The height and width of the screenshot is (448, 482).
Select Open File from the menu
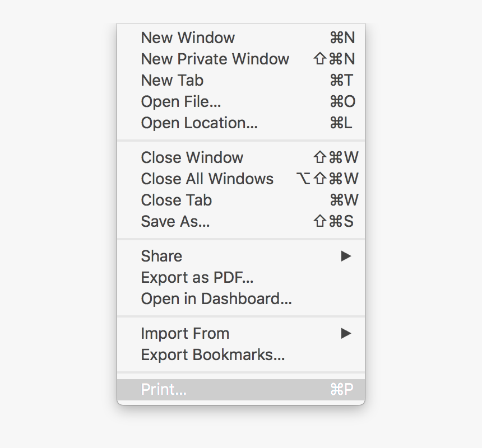(180, 101)
